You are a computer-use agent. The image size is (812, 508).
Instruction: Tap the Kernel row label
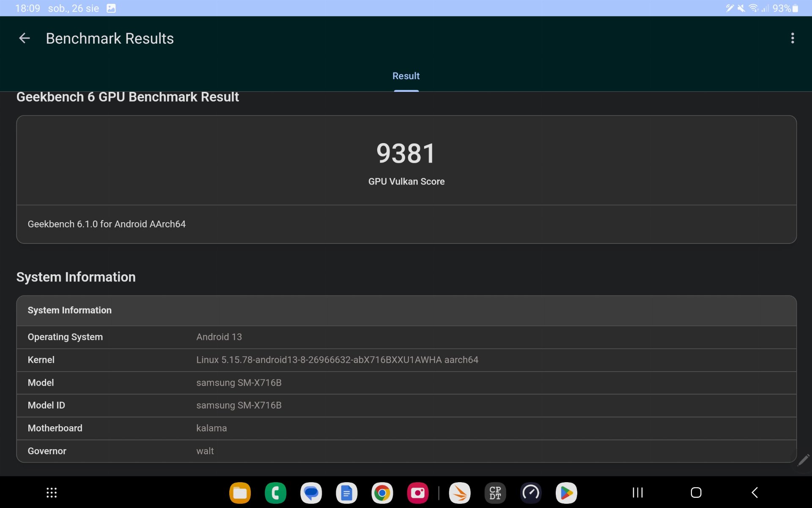click(x=41, y=360)
